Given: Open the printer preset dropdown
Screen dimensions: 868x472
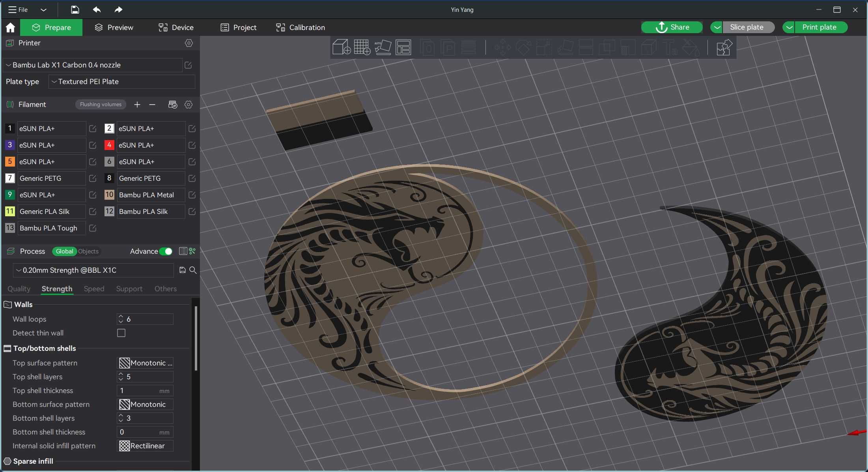Looking at the screenshot, I should click(x=93, y=65).
